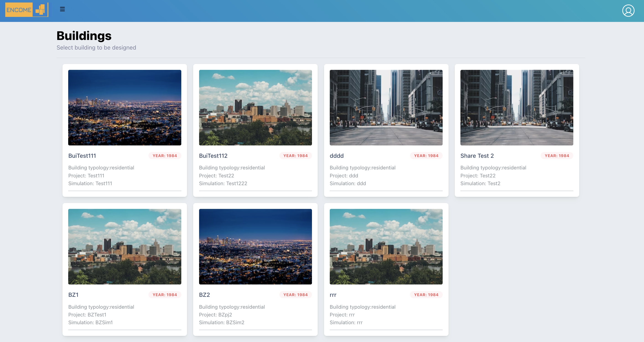
Task: Click the BZ1 card title
Action: 73,295
